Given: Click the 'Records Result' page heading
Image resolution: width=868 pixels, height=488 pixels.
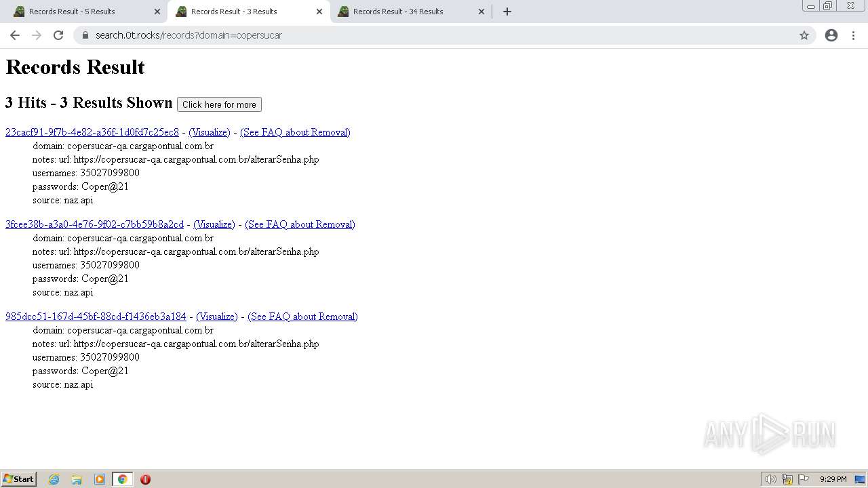Looking at the screenshot, I should [x=75, y=67].
